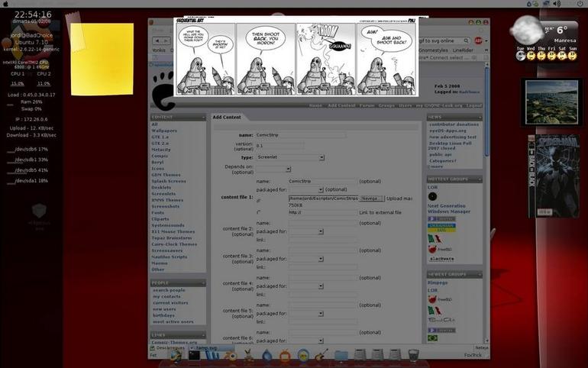The width and height of the screenshot is (588, 368).
Task: Open content file 1 packaged for dropdown
Action: click(305, 189)
